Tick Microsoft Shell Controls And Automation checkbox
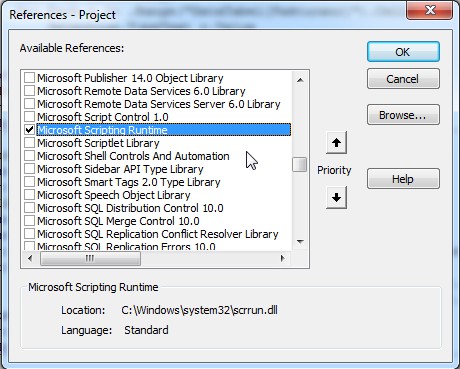This screenshot has height=369, width=460. pyautogui.click(x=29, y=156)
